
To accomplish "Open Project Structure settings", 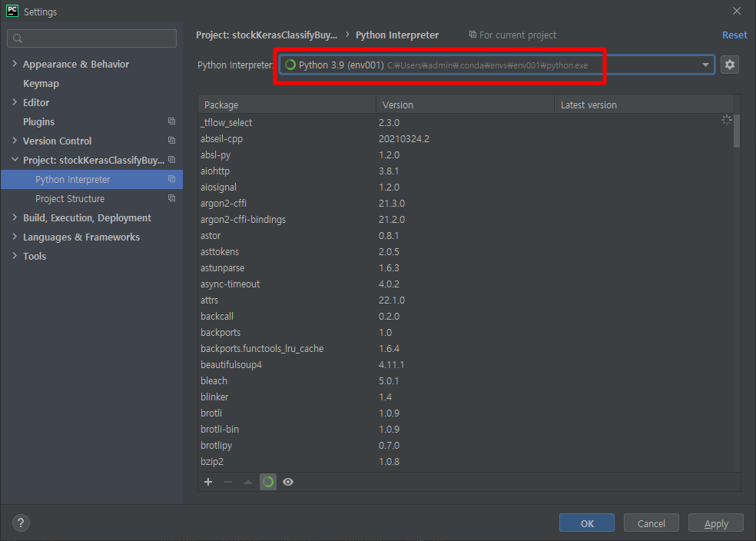I will pyautogui.click(x=70, y=199).
